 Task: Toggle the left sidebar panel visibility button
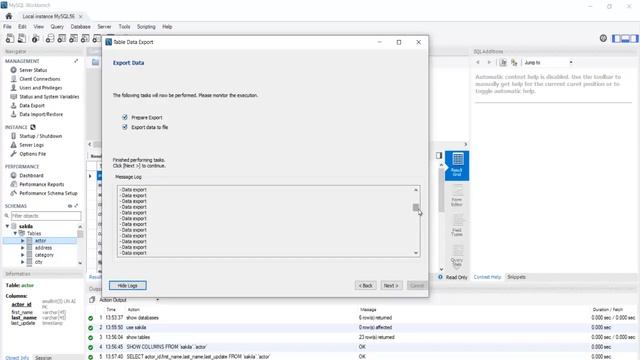click(x=617, y=38)
